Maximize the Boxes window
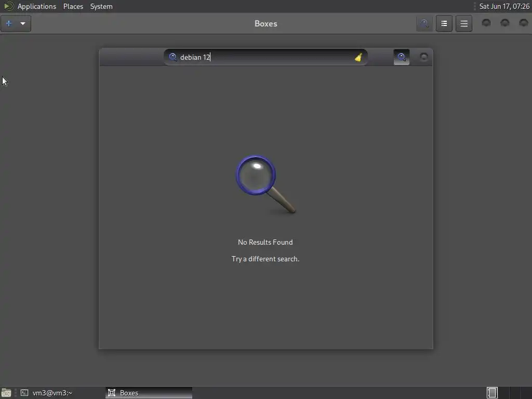This screenshot has width=532, height=399. click(x=505, y=23)
